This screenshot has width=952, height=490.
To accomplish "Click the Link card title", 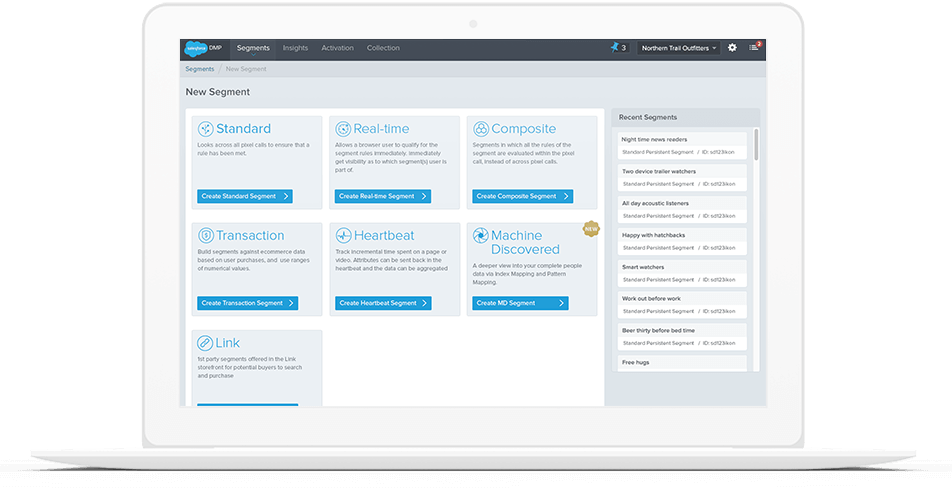I will [x=228, y=343].
